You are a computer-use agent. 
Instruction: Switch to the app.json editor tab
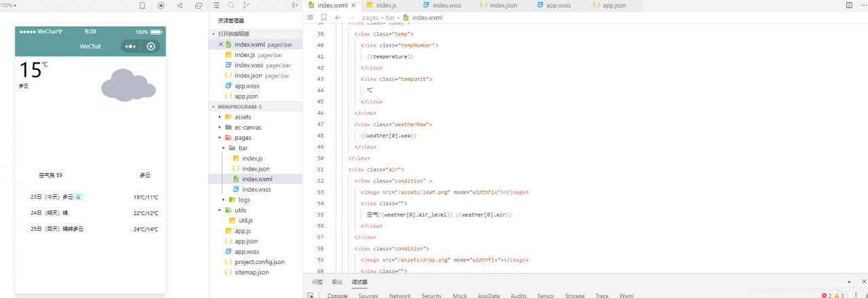614,5
